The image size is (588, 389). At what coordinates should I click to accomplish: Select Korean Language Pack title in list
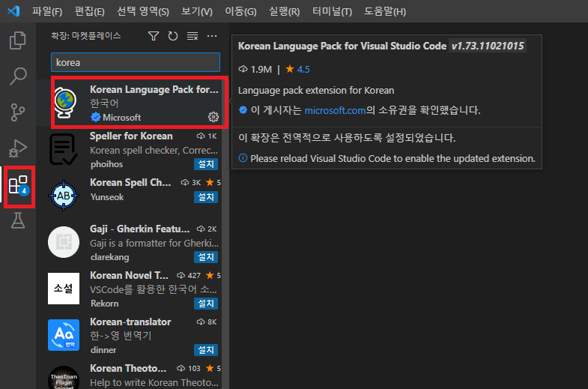tap(154, 89)
